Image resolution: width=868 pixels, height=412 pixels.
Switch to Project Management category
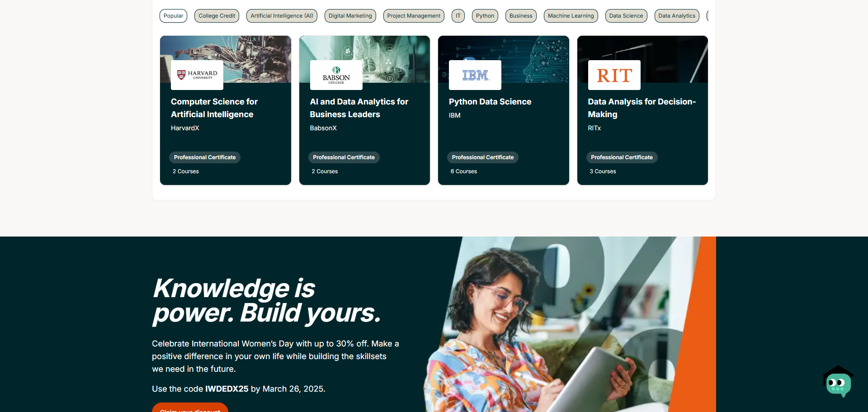414,16
